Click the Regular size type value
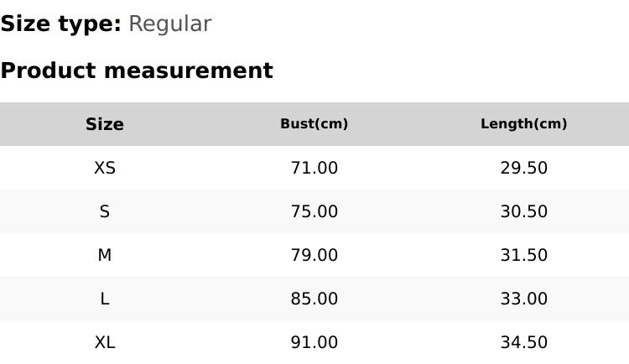This screenshot has width=629, height=364. tap(169, 24)
